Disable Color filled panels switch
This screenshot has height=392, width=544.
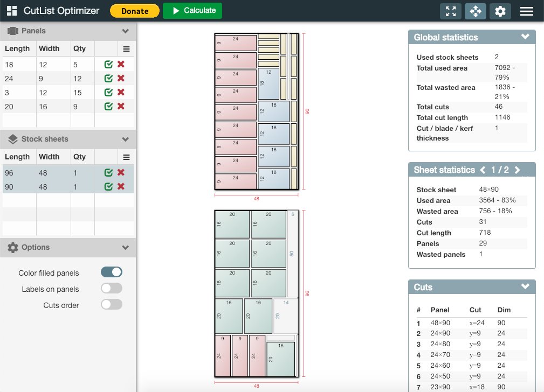pos(112,272)
